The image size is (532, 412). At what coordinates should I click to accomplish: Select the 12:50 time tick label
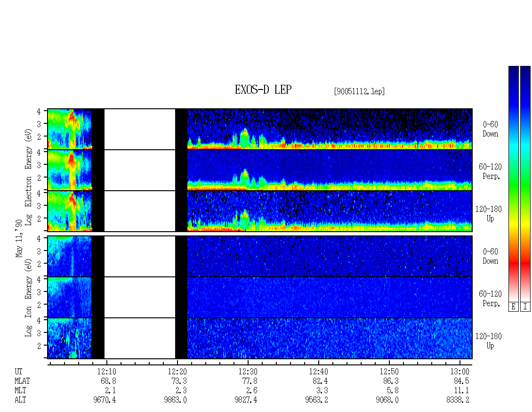coord(389,372)
